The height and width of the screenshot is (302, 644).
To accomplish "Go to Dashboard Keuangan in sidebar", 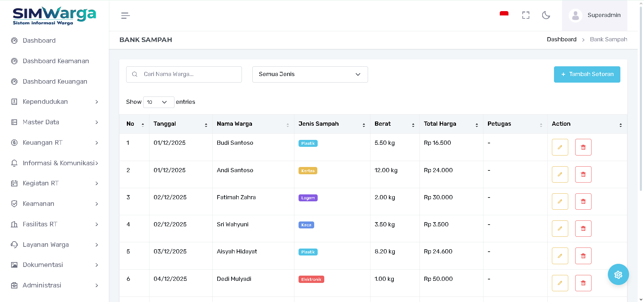I will tap(55, 82).
